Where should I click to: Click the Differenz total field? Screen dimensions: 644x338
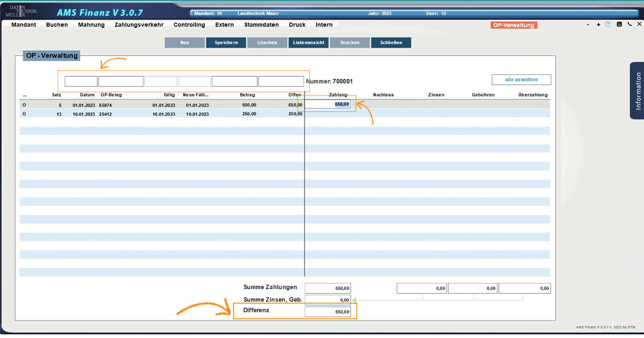point(328,312)
